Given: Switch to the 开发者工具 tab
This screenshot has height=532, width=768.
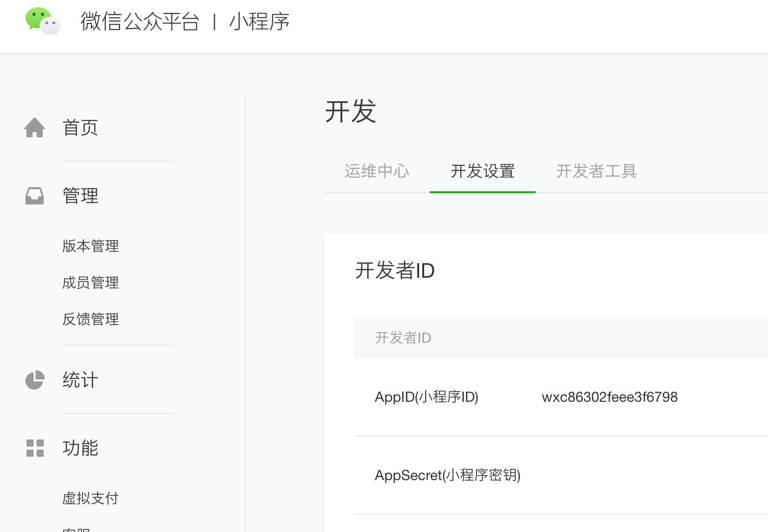Looking at the screenshot, I should 596,171.
